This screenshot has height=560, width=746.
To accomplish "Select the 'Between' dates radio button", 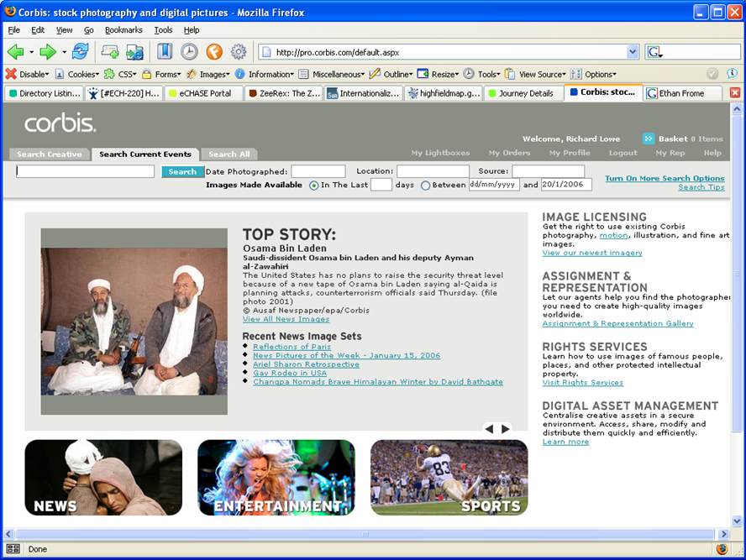I will tap(426, 186).
